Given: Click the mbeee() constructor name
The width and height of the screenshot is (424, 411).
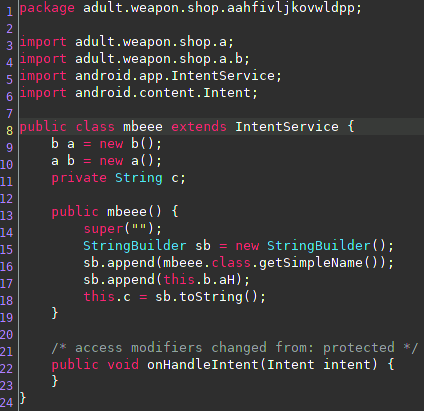Looking at the screenshot, I should point(127,212).
